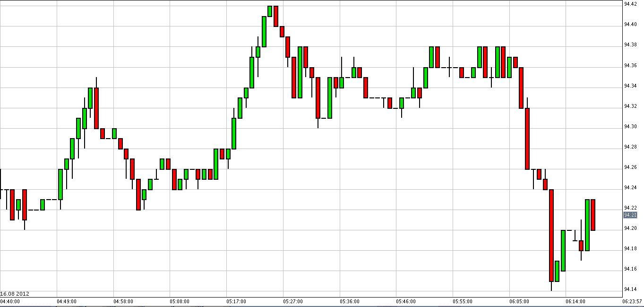Viewport: 644px width, 307px height.
Task: Click the 94.42 price axis label
Action: [x=630, y=4]
